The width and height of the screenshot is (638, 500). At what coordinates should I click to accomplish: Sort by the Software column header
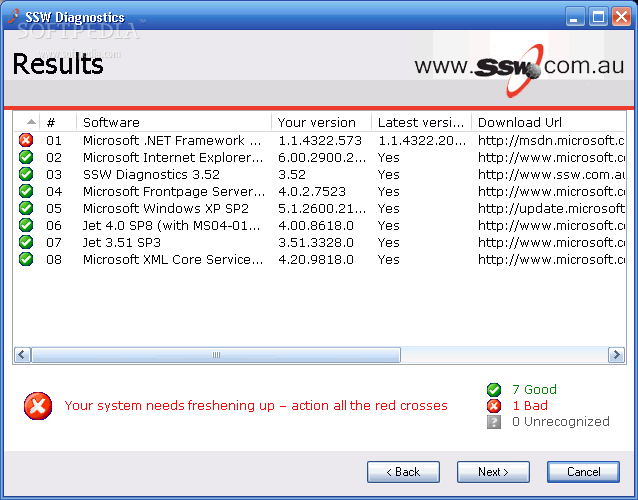(174, 122)
